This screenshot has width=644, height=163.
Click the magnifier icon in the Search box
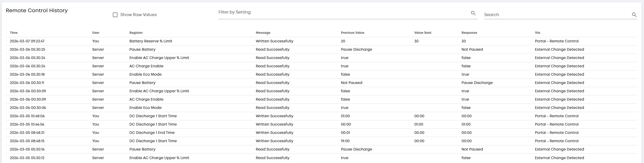[x=634, y=15]
